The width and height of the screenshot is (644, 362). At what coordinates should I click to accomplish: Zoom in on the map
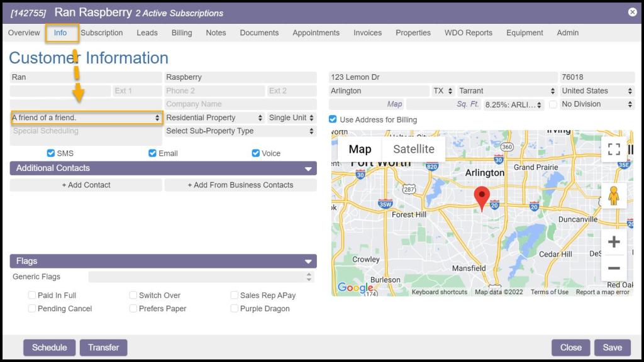click(x=614, y=242)
